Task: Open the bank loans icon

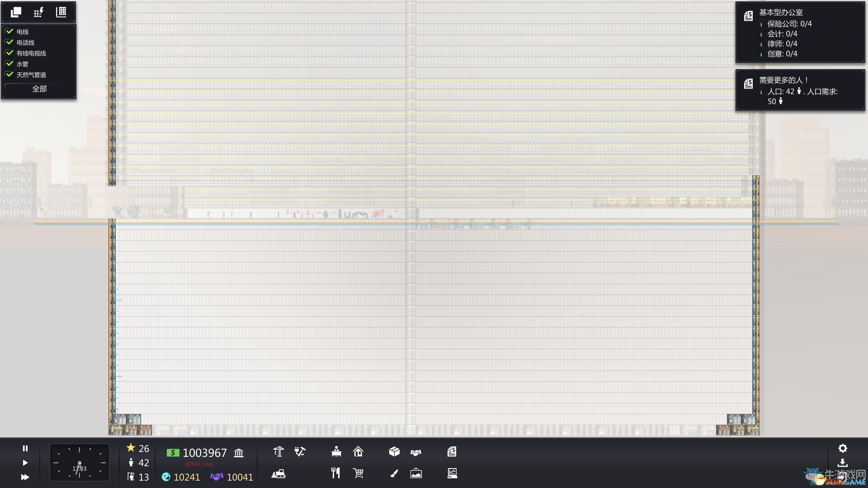Action: (x=239, y=453)
